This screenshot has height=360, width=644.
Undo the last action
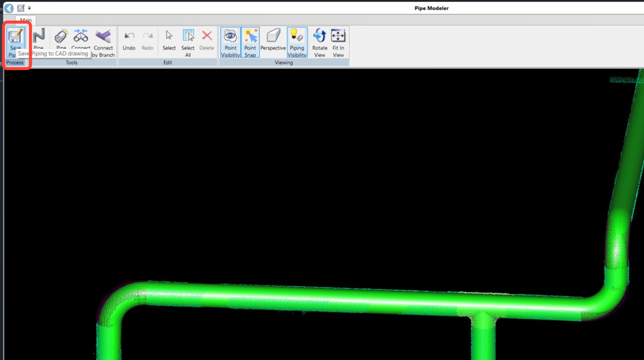click(x=129, y=40)
